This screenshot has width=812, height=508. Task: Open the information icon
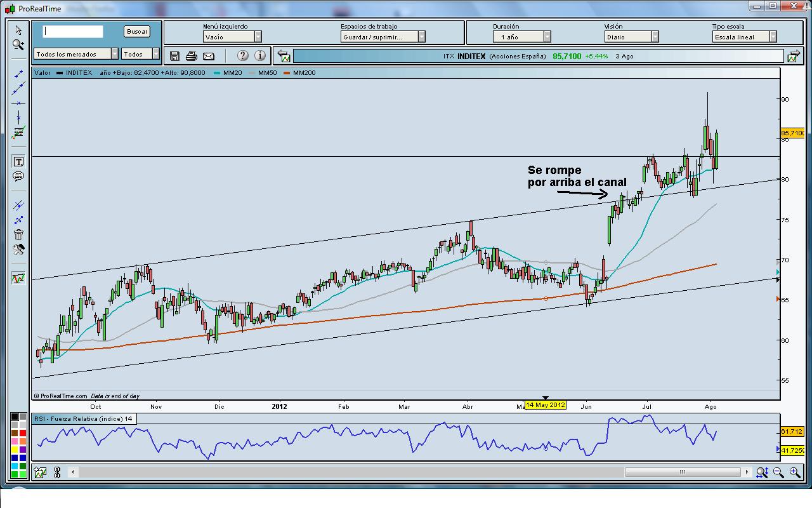click(x=260, y=56)
